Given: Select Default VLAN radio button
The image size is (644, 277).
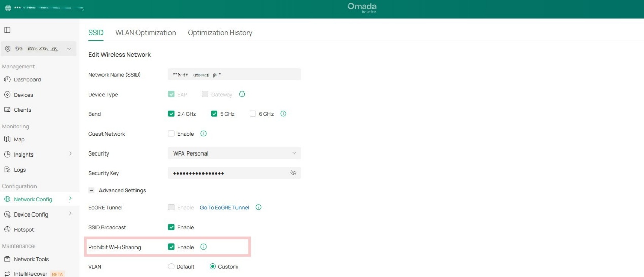Looking at the screenshot, I should tap(171, 267).
